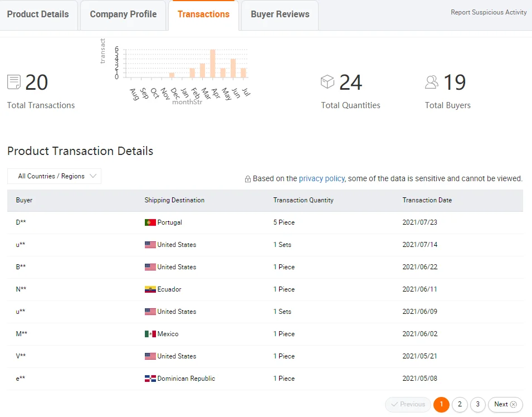Switch to the Product Details tab
Viewport: 532px width, 417px height.
(x=38, y=14)
